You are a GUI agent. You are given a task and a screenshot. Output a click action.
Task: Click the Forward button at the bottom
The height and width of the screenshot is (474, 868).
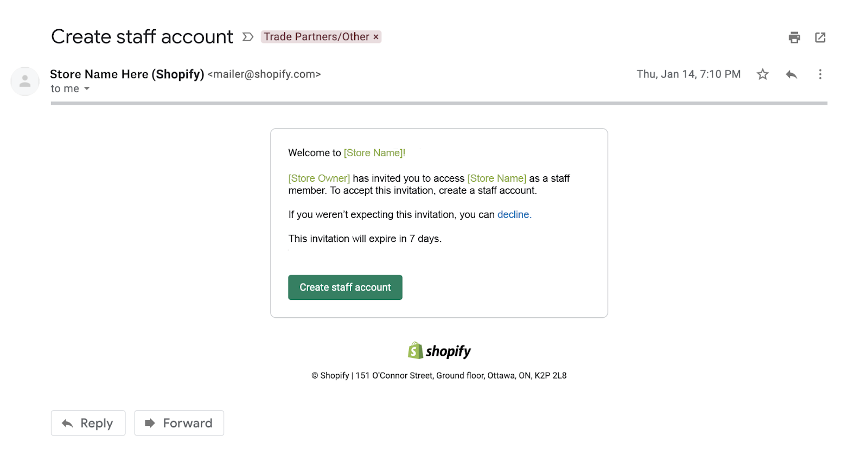tap(179, 423)
